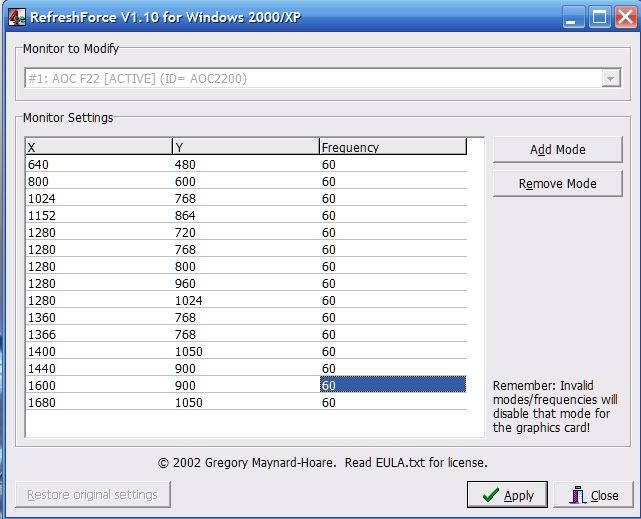This screenshot has width=641, height=519.
Task: Select the 960 cell in Y column
Action: pos(246,283)
